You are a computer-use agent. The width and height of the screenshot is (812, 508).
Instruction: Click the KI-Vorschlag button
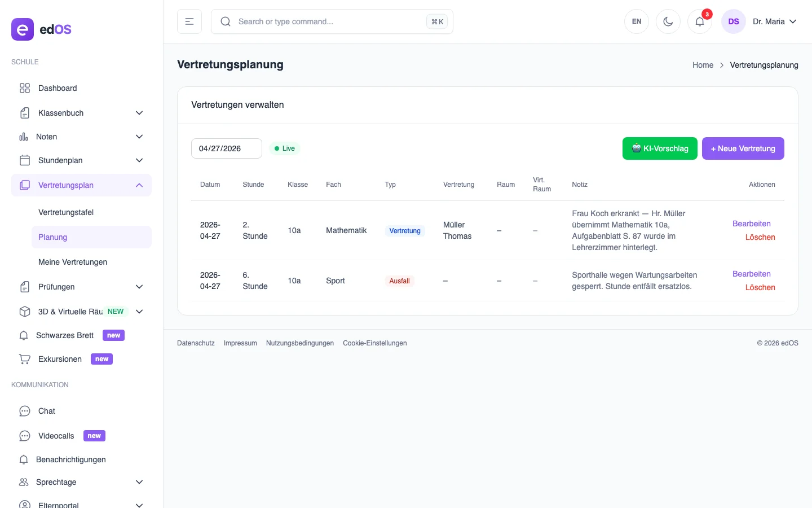[660, 148]
